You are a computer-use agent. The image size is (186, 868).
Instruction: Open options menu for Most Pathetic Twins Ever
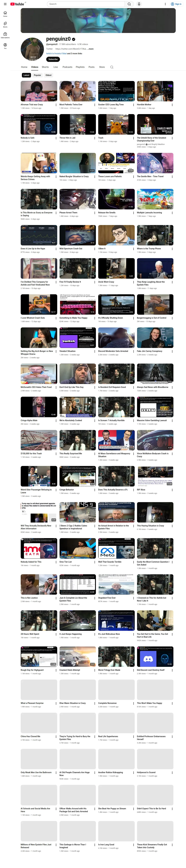(x=94, y=105)
